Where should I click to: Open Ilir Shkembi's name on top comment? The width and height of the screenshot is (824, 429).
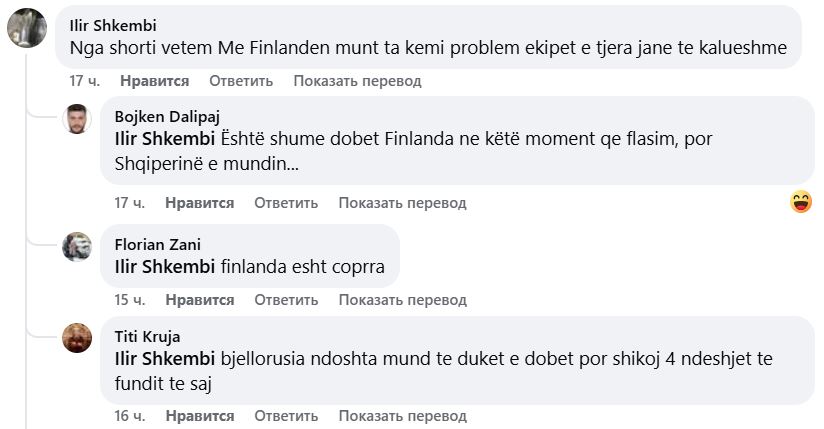point(113,25)
